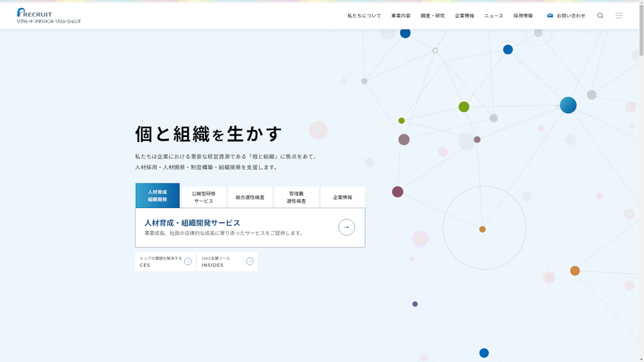Switch to 公開型研修サービス tab
Screen dimensions: 644x362
tap(204, 197)
